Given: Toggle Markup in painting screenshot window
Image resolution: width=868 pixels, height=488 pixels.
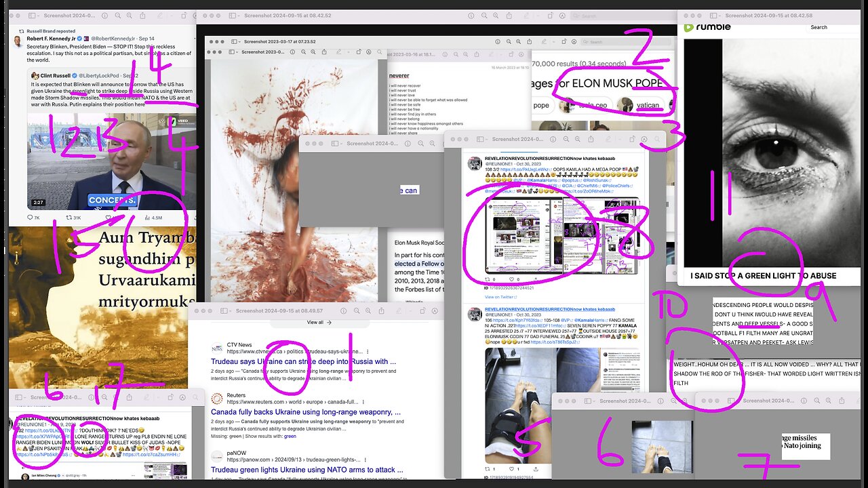Looking at the screenshot, I should (368, 52).
